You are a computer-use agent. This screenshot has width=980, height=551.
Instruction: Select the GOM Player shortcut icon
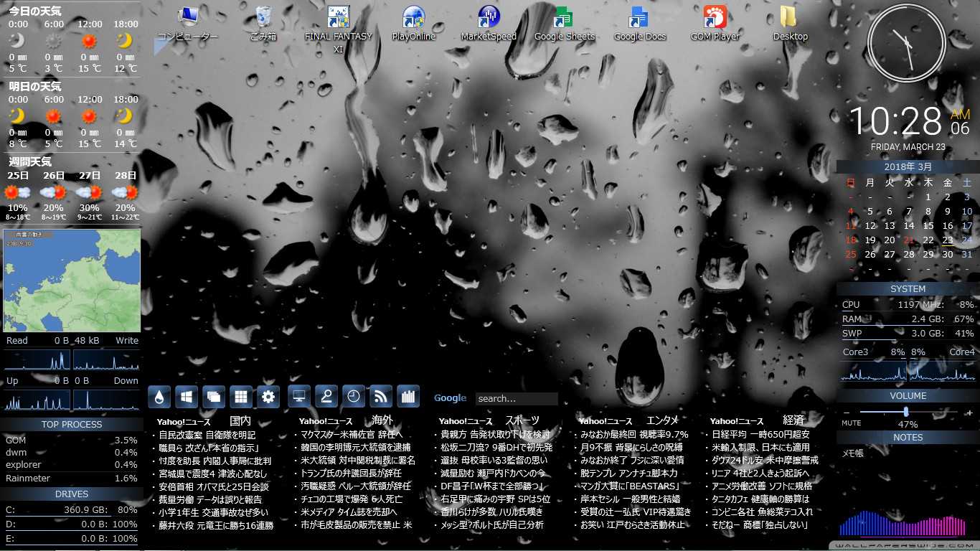point(715,23)
